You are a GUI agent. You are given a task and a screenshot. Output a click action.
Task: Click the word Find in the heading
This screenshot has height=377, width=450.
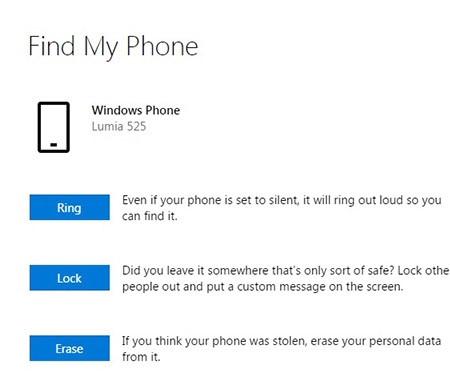[x=51, y=46]
